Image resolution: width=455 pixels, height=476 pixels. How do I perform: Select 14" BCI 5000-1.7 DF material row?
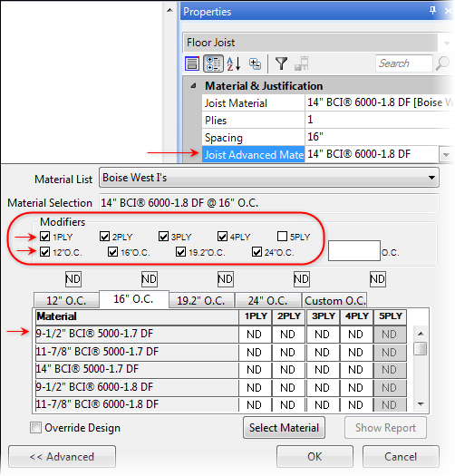pos(137,369)
